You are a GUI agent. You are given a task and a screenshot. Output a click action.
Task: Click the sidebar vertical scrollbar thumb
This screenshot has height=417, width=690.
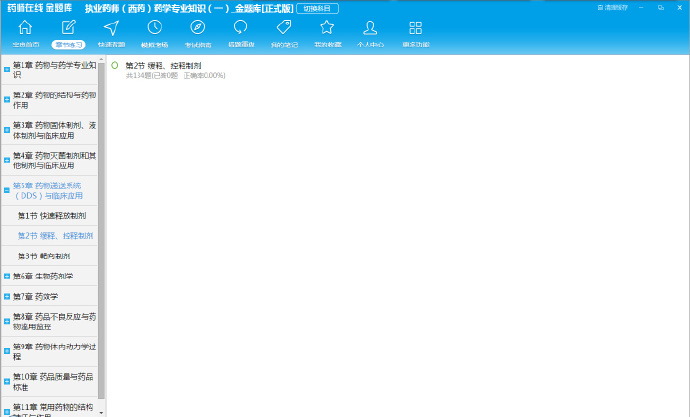(x=102, y=231)
